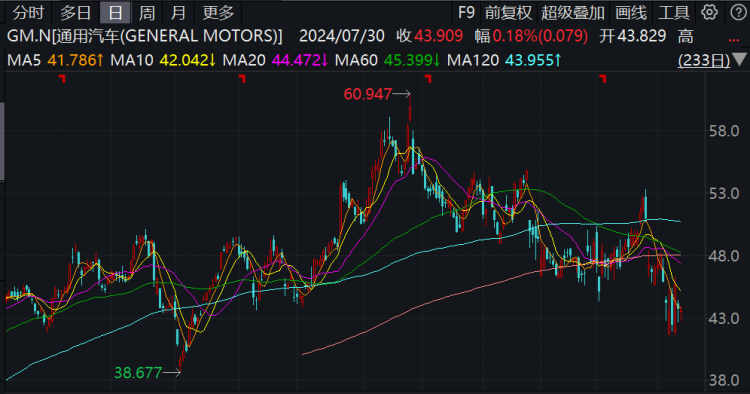Switch to the 分时 intraday tab

pyautogui.click(x=28, y=13)
